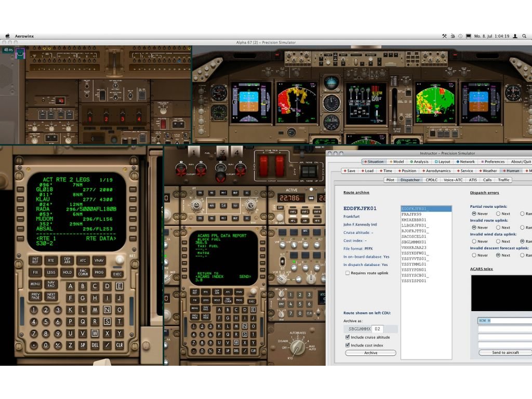The image size is (532, 399).
Task: Switch to the Preferences tab
Action: [493, 162]
